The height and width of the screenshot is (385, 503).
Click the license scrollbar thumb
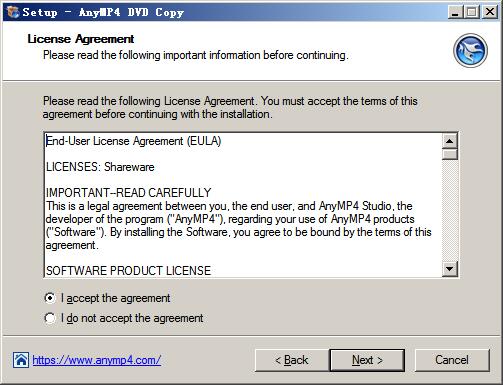point(450,154)
